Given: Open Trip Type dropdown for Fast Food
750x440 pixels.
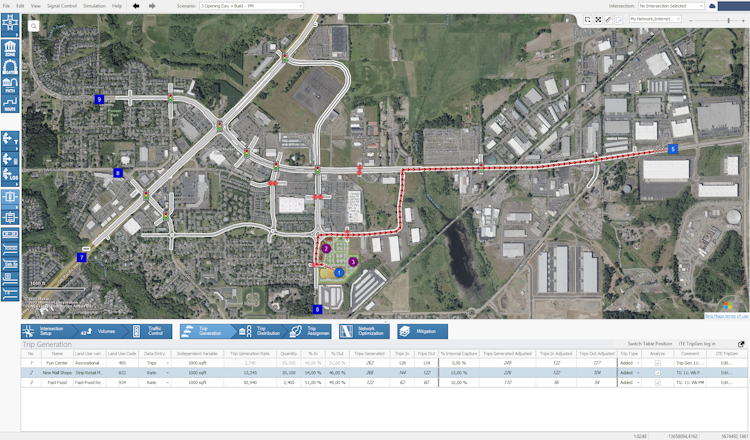Looking at the screenshot, I should [x=638, y=383].
